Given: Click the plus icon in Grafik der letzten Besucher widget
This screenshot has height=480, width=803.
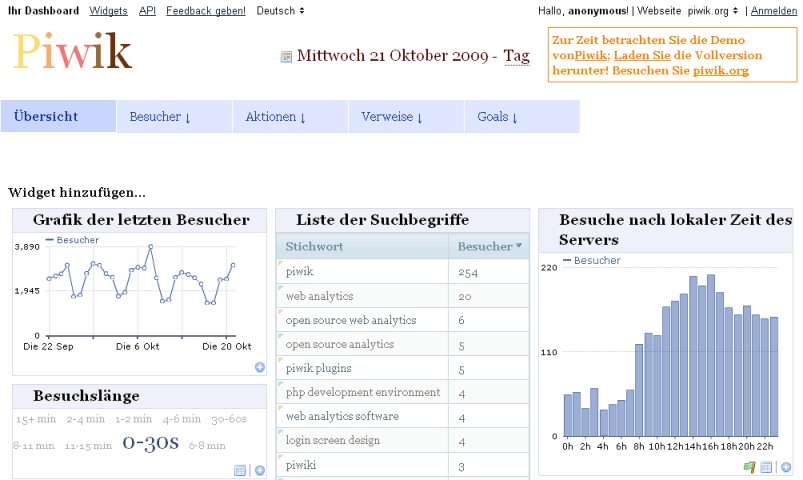Looking at the screenshot, I should 260,367.
